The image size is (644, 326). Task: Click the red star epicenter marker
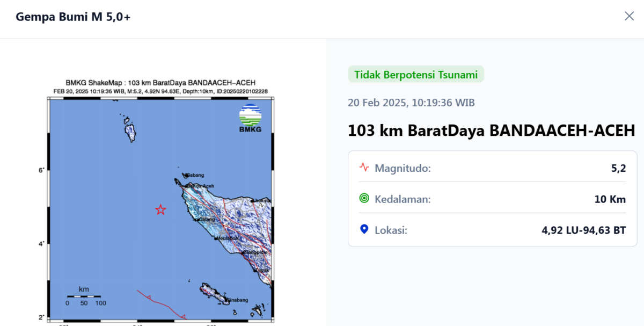point(160,210)
